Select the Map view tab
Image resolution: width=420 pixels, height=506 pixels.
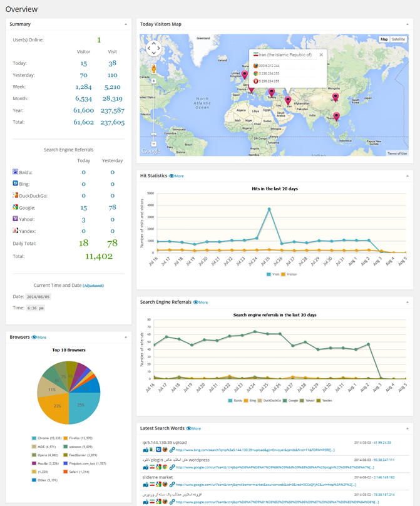[x=384, y=39]
